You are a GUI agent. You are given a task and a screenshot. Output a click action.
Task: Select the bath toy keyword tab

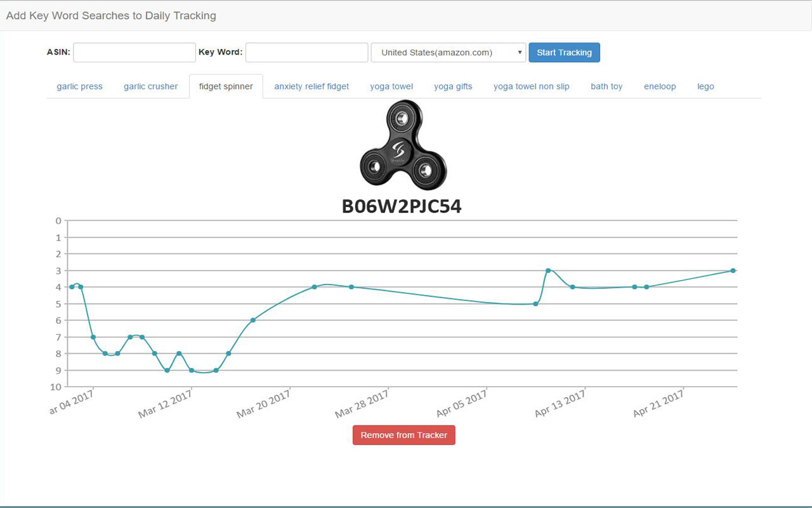pyautogui.click(x=606, y=86)
